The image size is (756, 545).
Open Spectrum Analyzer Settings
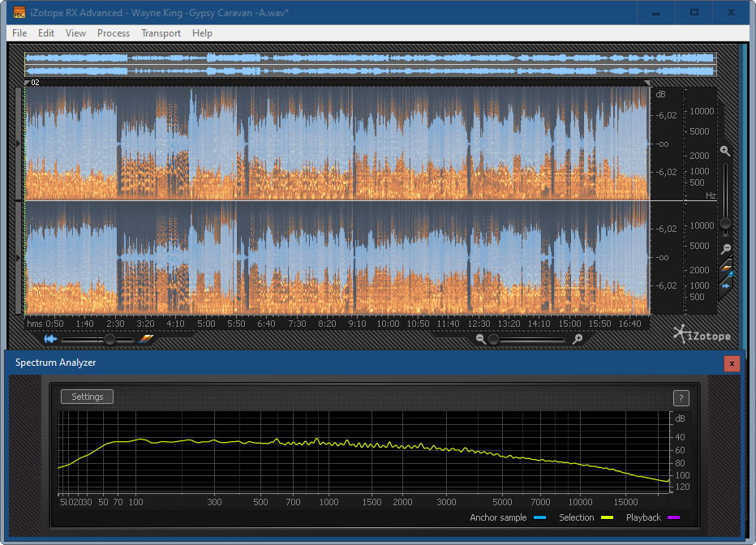(x=88, y=397)
